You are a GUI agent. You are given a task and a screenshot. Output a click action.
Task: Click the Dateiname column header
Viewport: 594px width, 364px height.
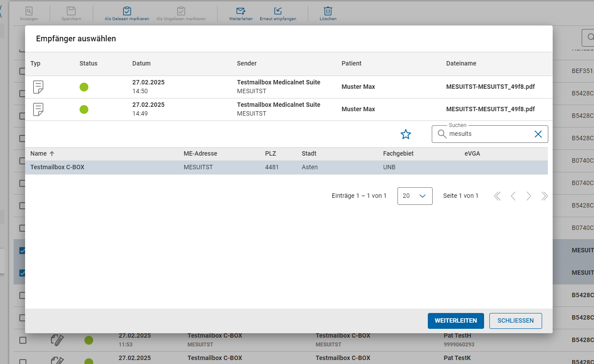point(461,63)
